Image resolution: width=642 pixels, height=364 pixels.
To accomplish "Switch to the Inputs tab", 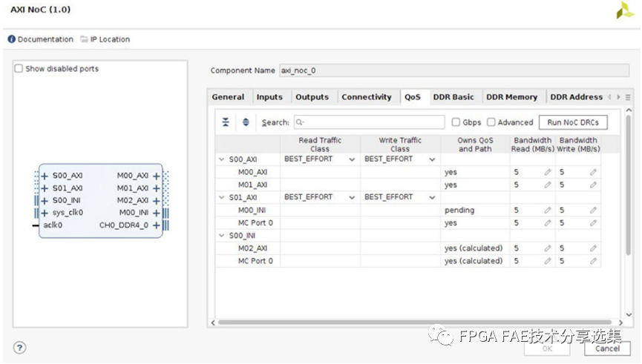I will point(269,97).
